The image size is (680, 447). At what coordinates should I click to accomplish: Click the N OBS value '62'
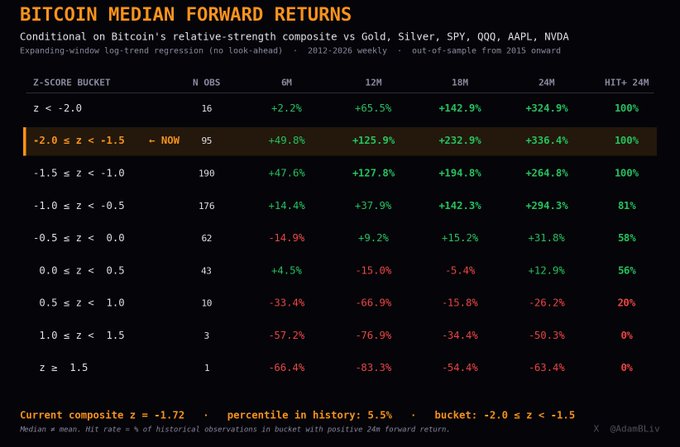[x=207, y=238]
